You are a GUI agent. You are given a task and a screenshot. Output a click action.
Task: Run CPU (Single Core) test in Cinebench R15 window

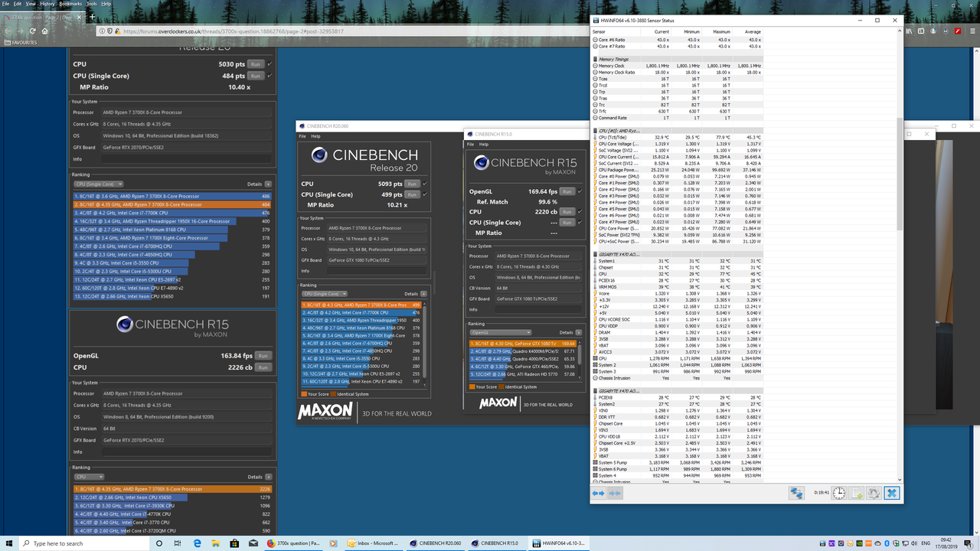(x=567, y=223)
